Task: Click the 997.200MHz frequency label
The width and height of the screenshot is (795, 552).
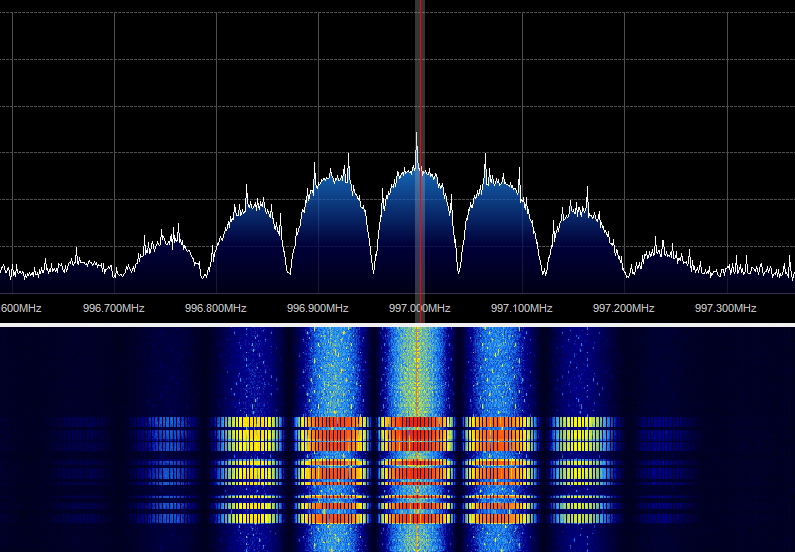Action: click(623, 308)
